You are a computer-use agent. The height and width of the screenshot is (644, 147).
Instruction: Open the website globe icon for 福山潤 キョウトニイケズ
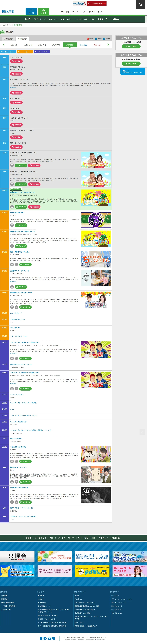[12, 482]
